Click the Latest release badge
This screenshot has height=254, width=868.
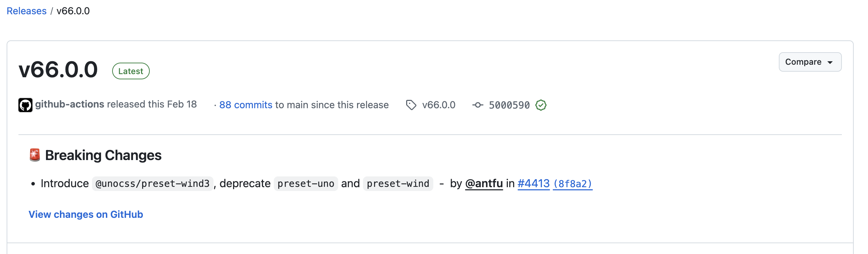[131, 71]
